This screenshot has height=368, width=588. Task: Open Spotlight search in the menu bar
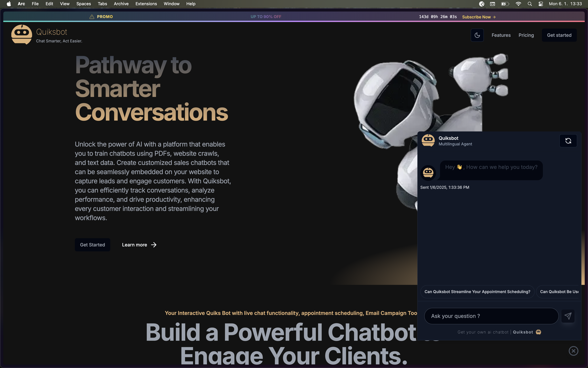(x=530, y=4)
